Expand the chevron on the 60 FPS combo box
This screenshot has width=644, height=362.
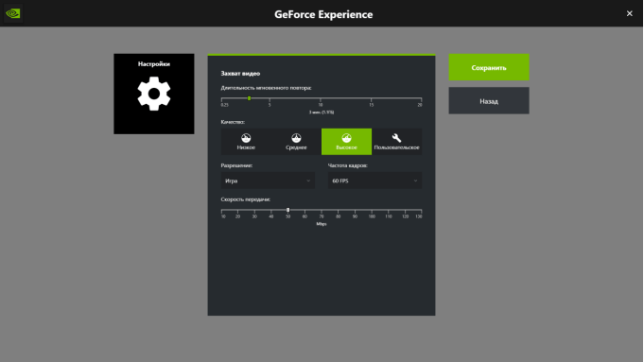[415, 181]
